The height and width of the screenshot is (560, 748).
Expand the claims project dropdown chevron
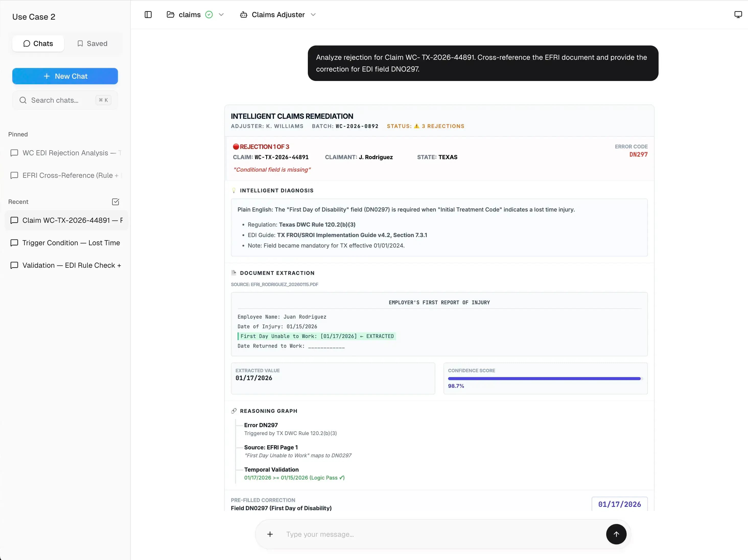click(x=221, y=15)
